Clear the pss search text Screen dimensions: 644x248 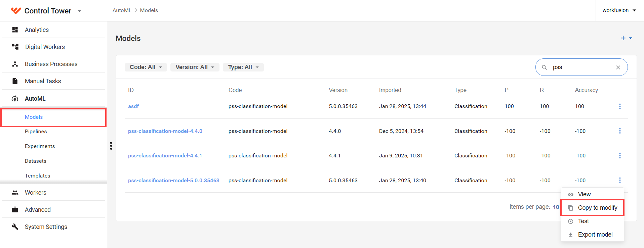coord(618,67)
